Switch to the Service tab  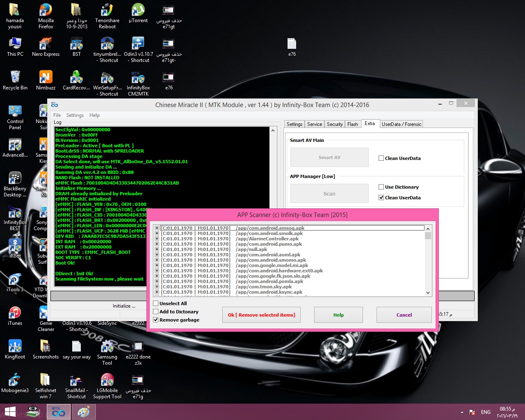315,124
